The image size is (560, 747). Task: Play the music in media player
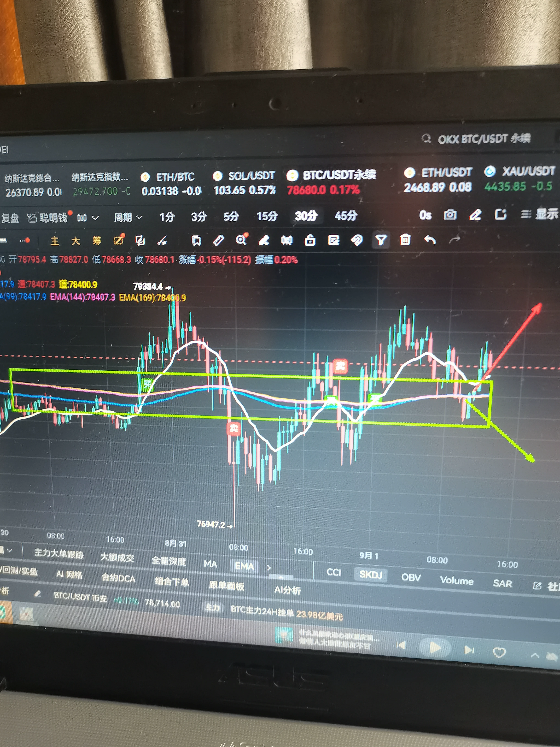(435, 648)
